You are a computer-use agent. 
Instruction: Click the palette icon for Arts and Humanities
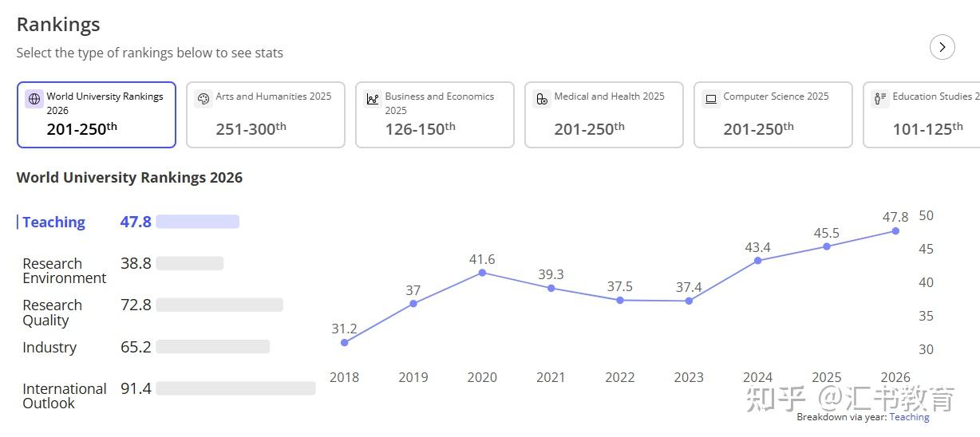[203, 99]
